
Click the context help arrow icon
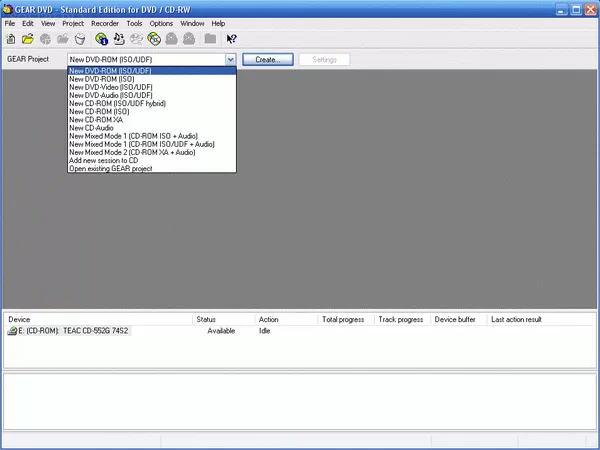tap(232, 39)
